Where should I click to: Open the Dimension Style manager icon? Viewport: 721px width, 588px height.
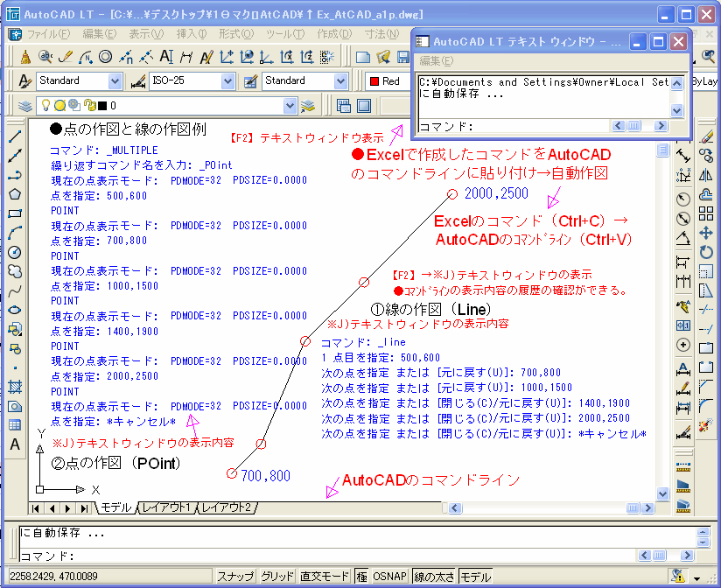point(138,81)
